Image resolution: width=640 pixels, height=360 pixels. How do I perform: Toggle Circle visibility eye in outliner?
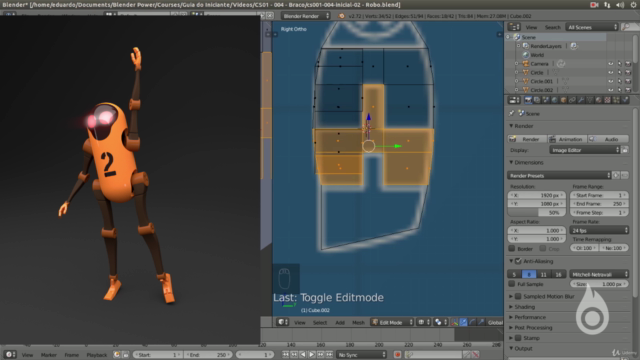point(611,72)
